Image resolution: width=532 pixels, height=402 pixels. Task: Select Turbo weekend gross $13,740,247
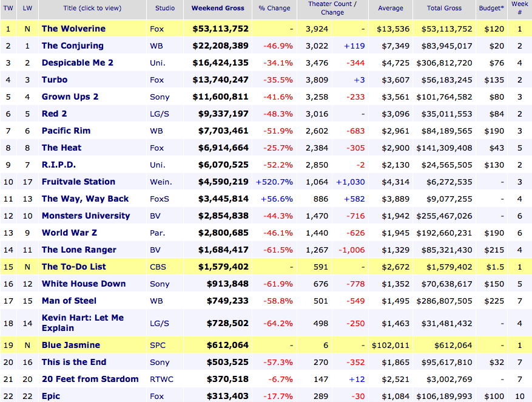click(x=221, y=80)
